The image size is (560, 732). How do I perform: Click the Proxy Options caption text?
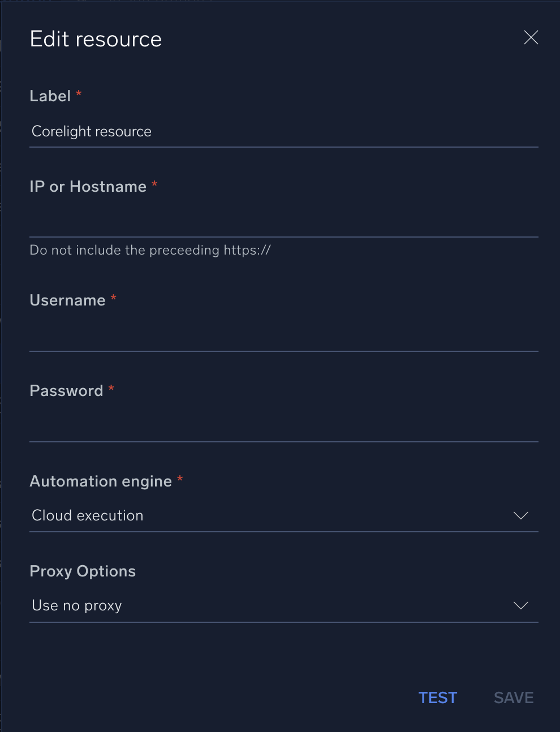tap(83, 571)
